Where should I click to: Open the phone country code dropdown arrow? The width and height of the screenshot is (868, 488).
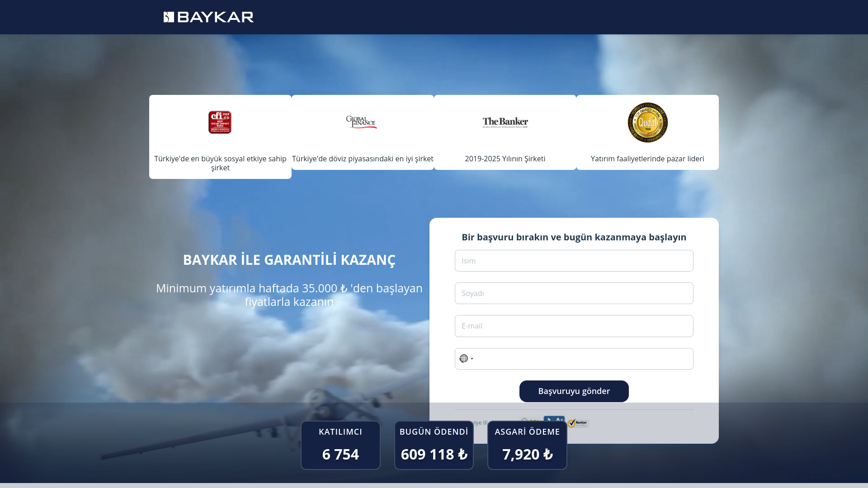click(472, 359)
